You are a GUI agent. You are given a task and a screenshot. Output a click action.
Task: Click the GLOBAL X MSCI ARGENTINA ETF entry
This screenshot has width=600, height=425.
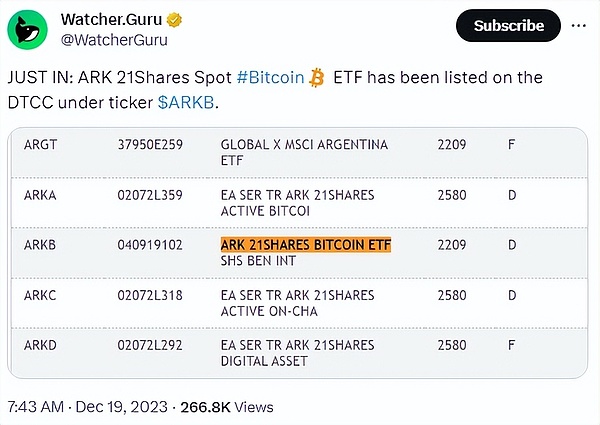click(x=304, y=152)
